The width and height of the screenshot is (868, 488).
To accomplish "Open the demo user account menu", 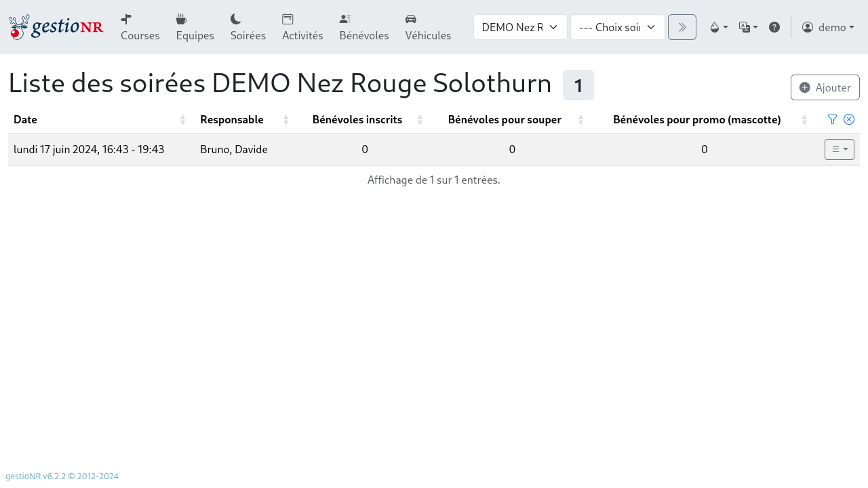I will coord(828,27).
